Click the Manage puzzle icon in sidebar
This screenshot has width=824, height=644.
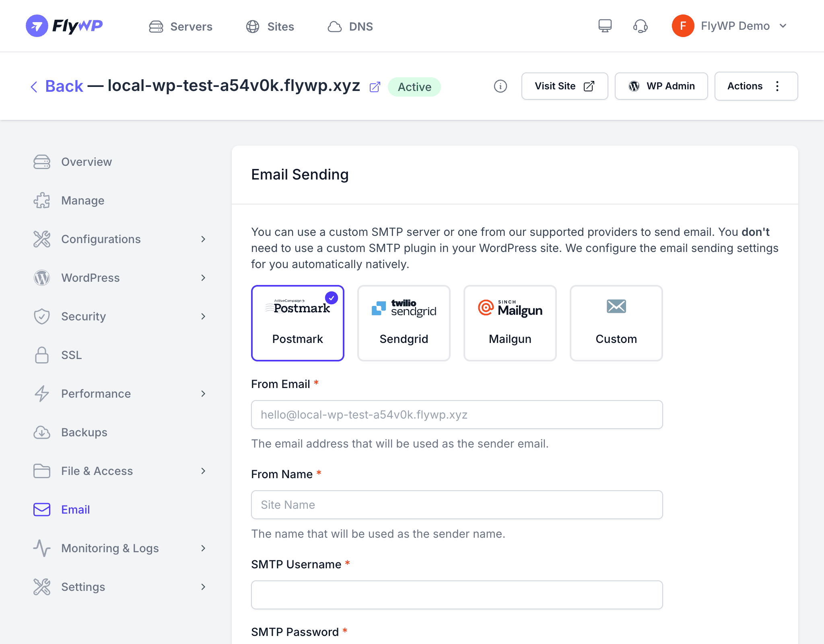42,200
